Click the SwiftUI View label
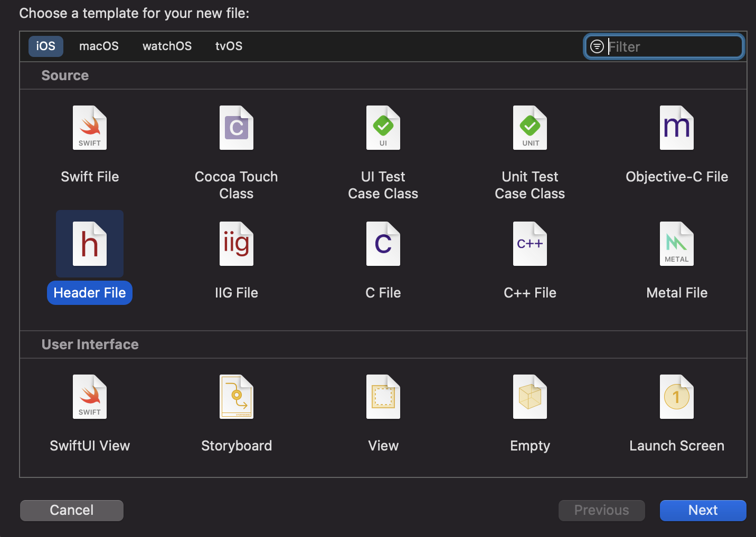756x537 pixels. (x=90, y=446)
